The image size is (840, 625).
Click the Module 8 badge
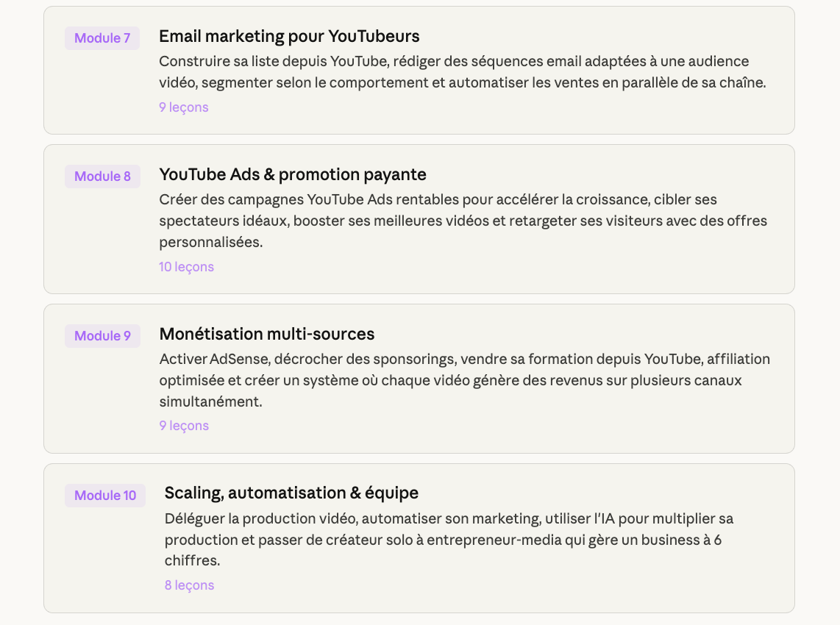click(x=102, y=176)
